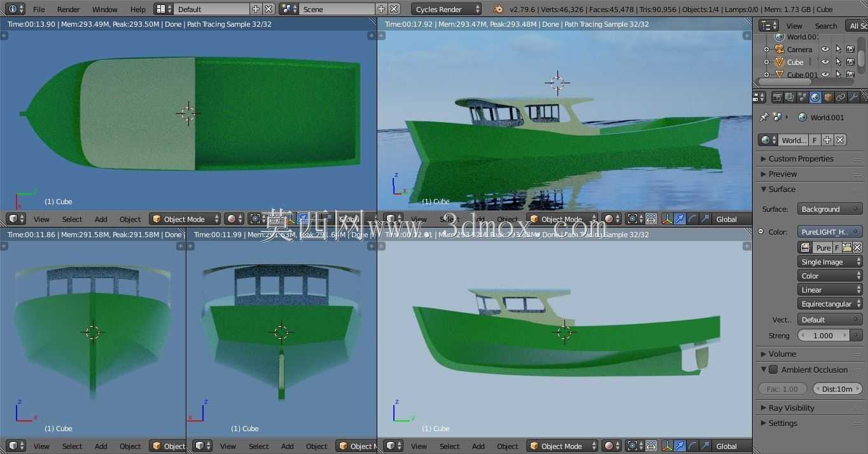Open Cycles Render engine dropdown

pos(446,9)
